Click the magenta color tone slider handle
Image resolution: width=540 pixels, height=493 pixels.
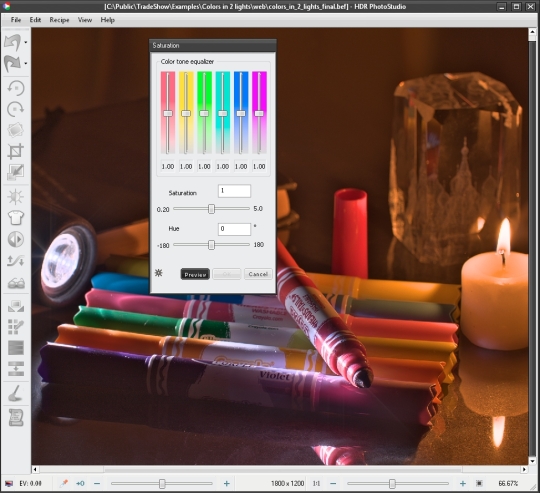[259, 113]
